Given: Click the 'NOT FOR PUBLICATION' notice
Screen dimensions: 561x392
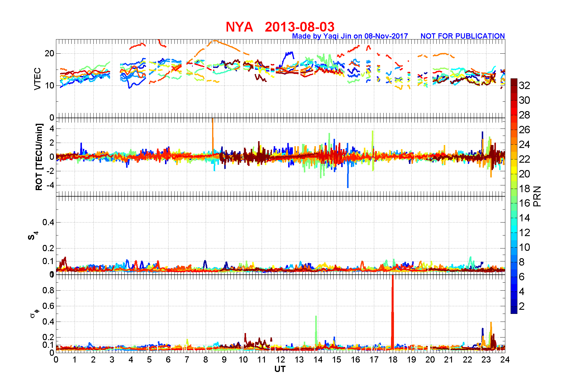Looking at the screenshot, I should 463,36.
